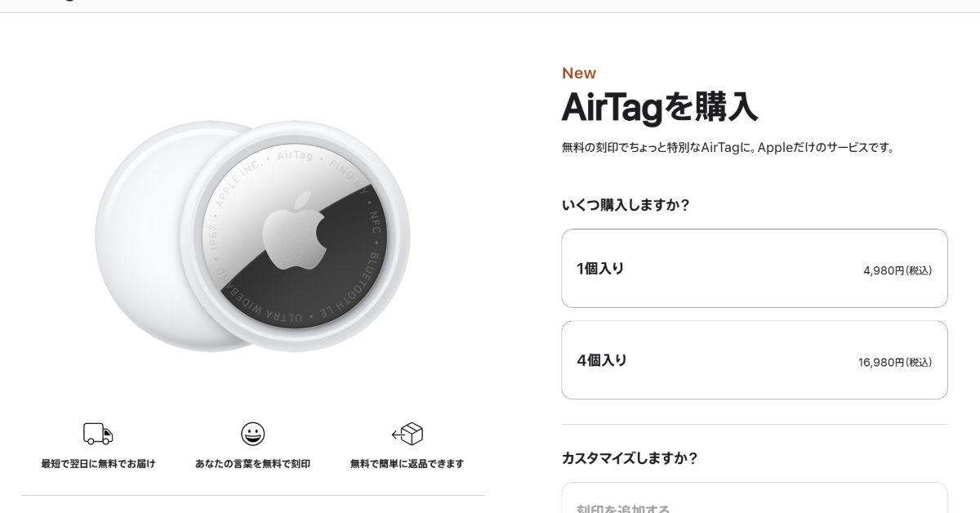
Task: Click the silver engraved AirTag front face
Action: coord(295,237)
